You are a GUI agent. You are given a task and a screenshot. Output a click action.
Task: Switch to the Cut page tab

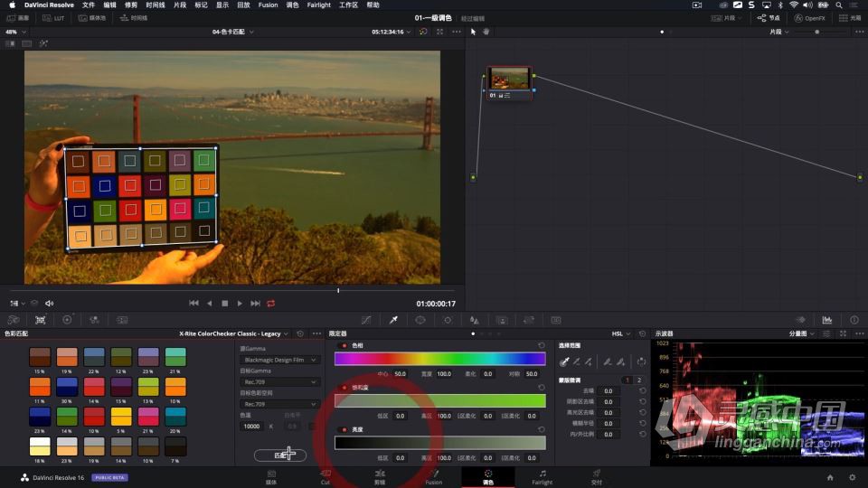tap(325, 477)
